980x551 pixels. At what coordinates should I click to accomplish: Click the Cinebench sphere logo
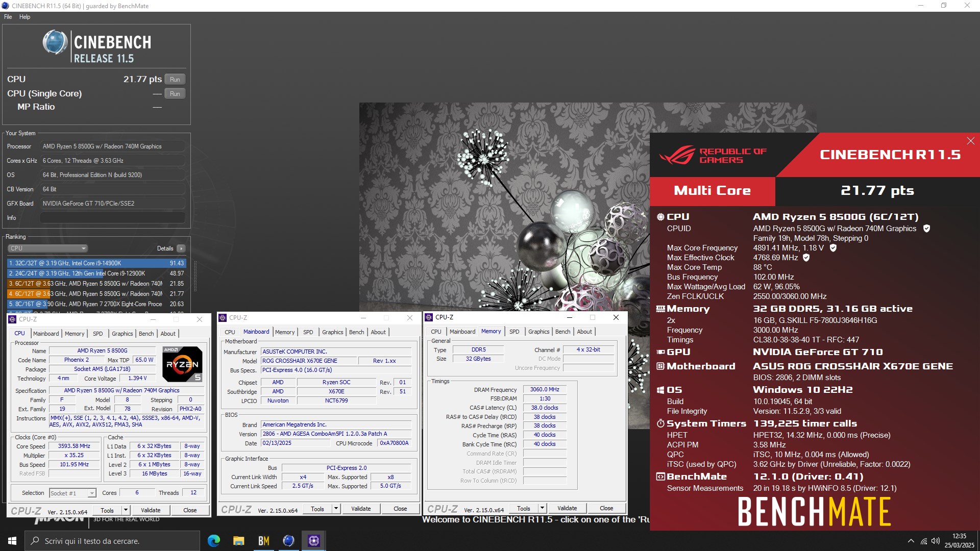(x=55, y=42)
